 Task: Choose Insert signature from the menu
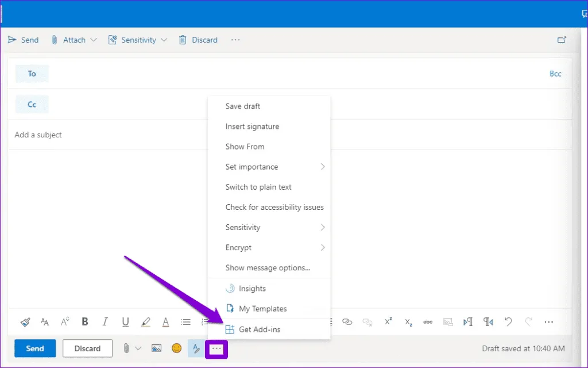pos(252,126)
